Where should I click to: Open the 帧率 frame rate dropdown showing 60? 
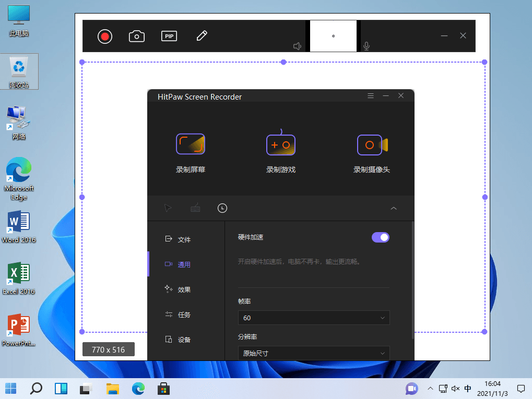tap(314, 318)
